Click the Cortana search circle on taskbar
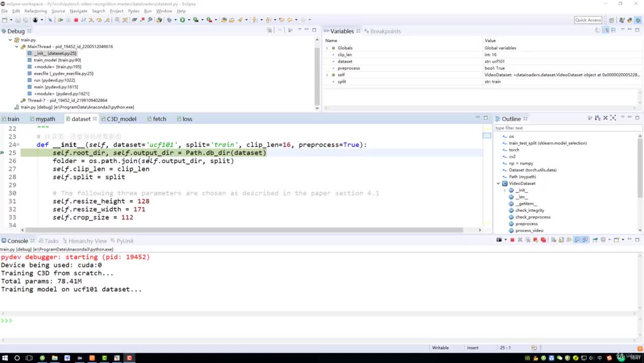644x363 pixels. coord(17,358)
